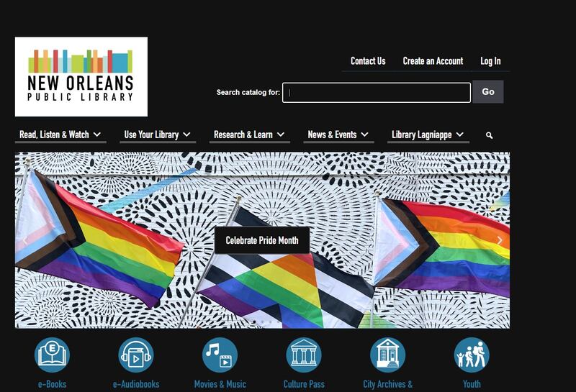Open the Library Lagniappe menu

(x=428, y=135)
